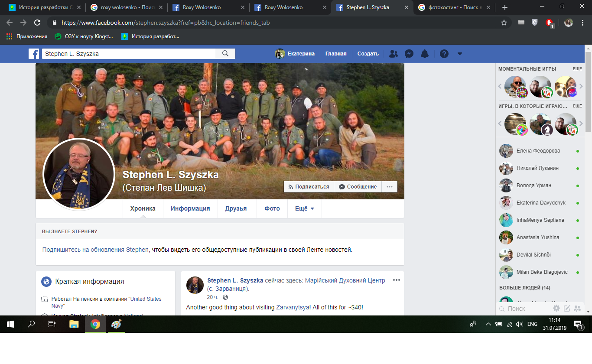Viewport: 592px width, 364px height.
Task: Expand the Ещё profile dropdown
Action: point(305,208)
